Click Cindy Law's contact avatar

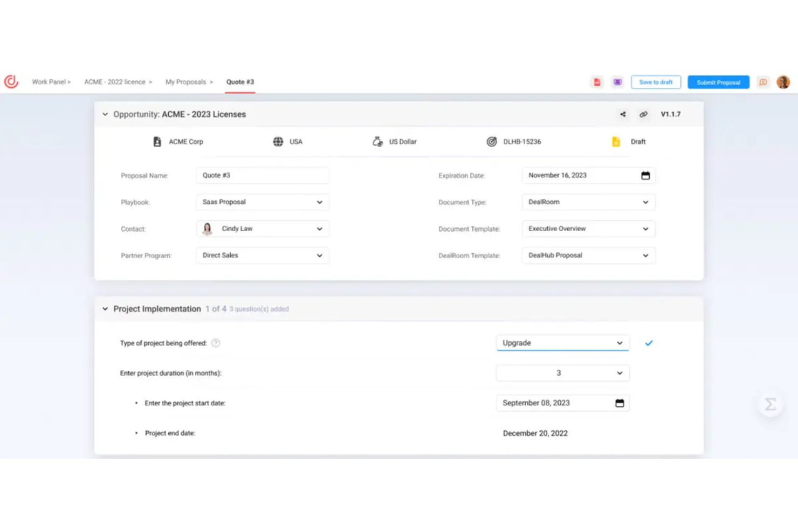[x=208, y=229]
